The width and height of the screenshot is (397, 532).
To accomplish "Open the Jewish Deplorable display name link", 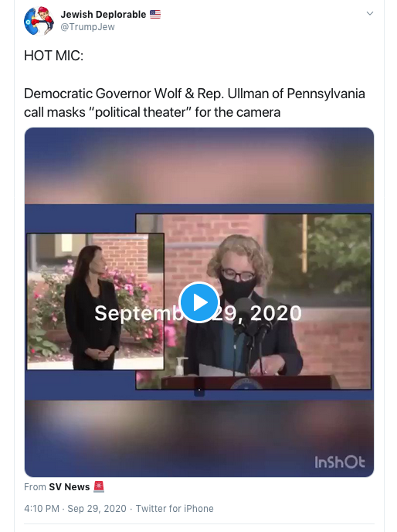I will click(103, 14).
